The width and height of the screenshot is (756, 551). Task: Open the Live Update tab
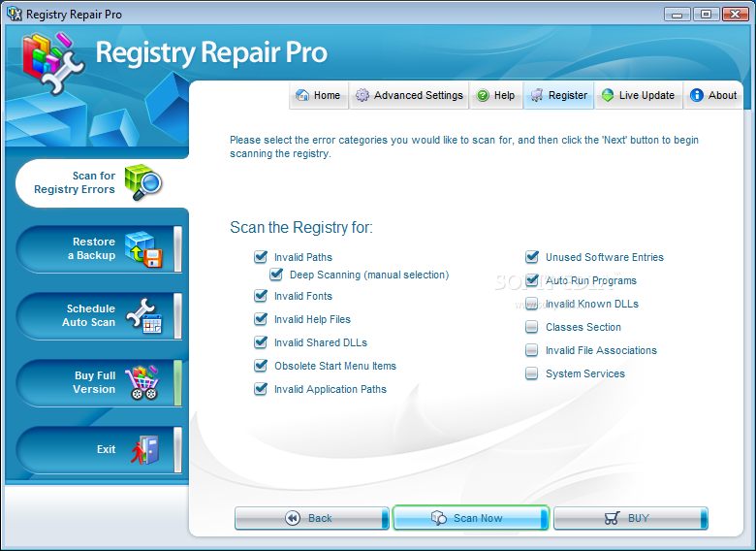coord(639,95)
